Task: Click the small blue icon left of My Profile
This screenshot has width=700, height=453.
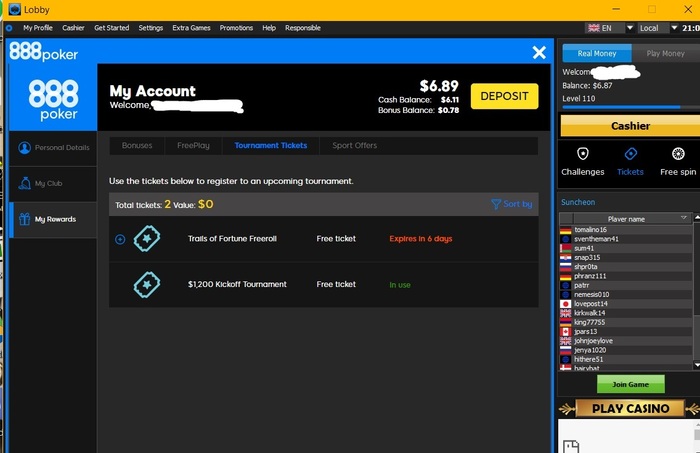Action: click(9, 28)
